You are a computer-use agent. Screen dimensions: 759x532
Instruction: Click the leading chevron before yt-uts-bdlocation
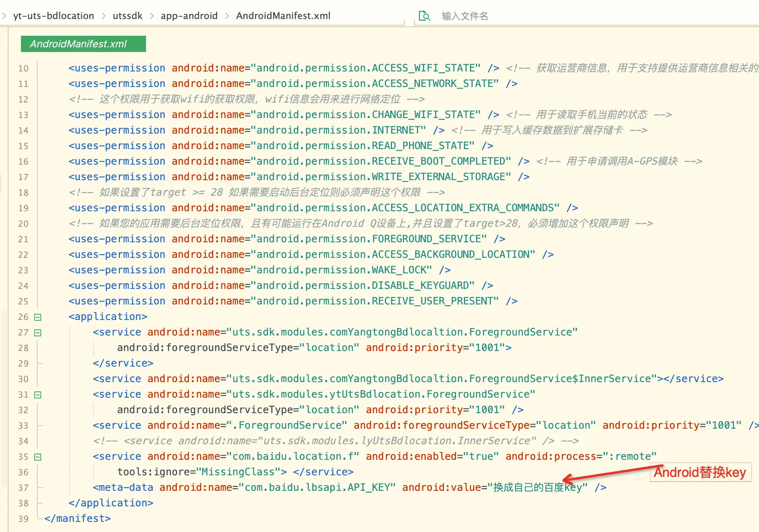pos(4,16)
